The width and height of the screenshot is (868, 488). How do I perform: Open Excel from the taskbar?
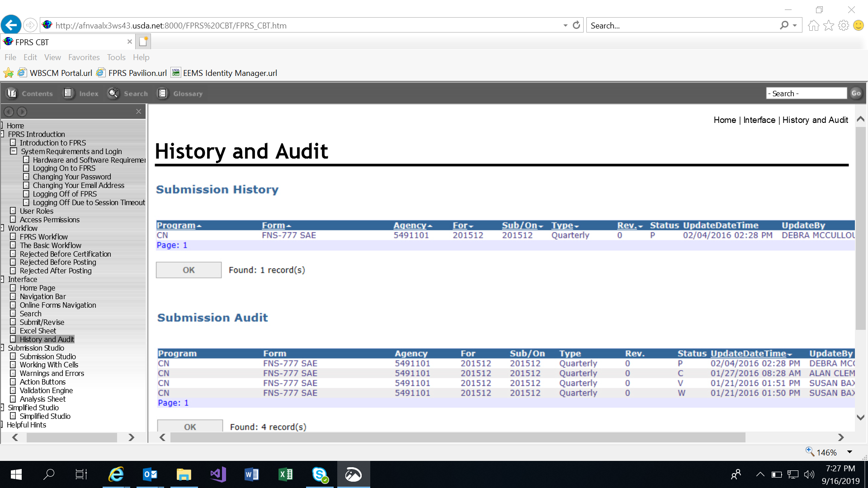286,474
